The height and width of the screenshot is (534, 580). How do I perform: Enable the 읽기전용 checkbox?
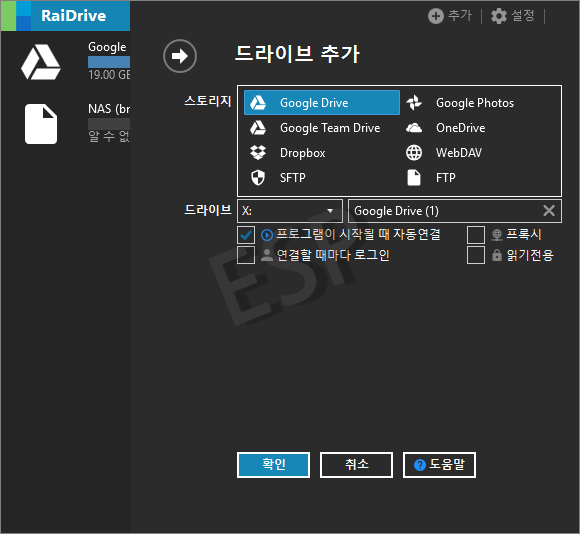476,255
